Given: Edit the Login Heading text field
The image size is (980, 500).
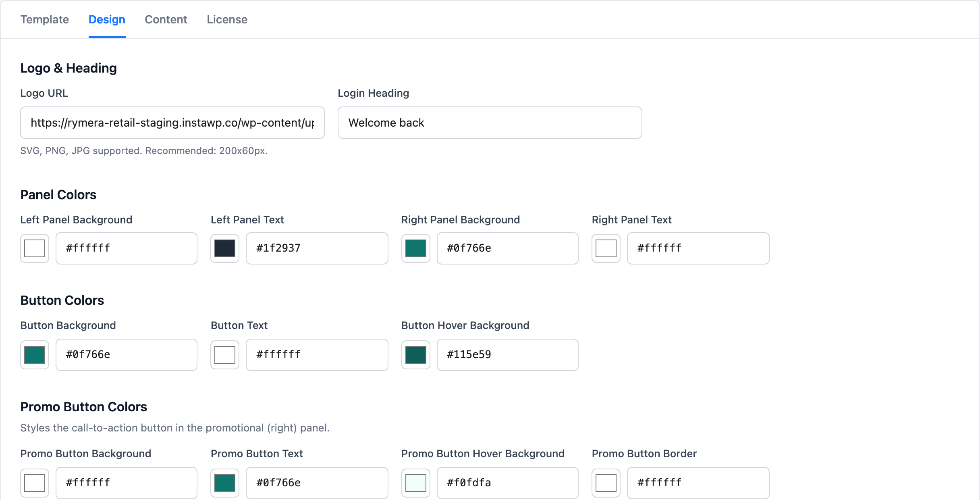Looking at the screenshot, I should click(490, 123).
